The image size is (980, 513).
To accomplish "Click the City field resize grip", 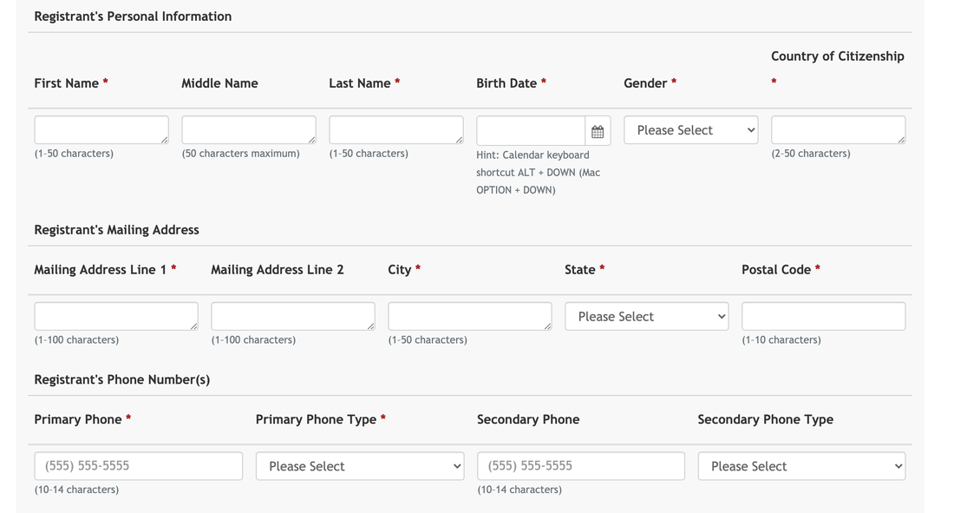I will (547, 326).
